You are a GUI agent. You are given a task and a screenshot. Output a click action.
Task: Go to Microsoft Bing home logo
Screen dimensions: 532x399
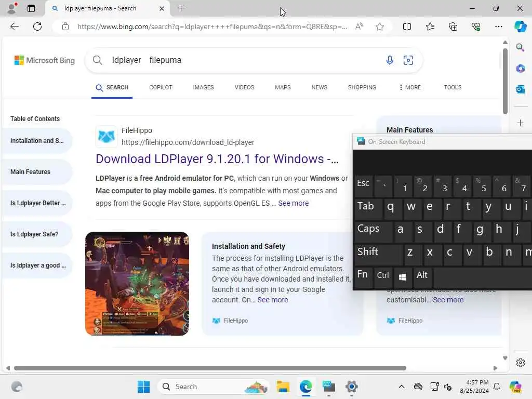click(45, 60)
